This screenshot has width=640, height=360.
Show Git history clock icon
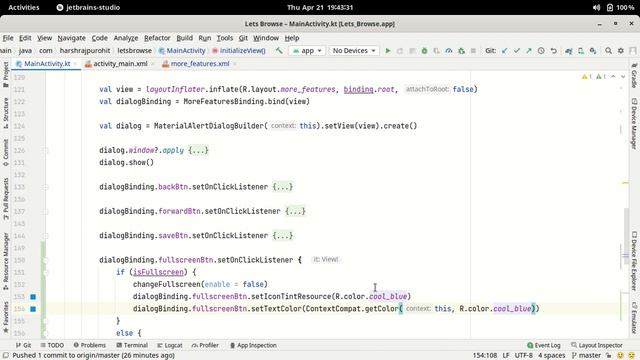pyautogui.click(x=541, y=51)
